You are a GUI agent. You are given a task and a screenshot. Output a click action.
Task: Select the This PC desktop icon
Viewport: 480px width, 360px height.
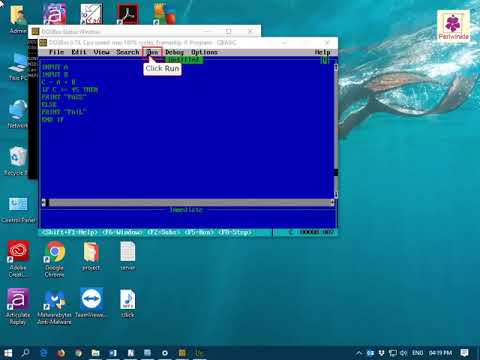click(x=18, y=66)
